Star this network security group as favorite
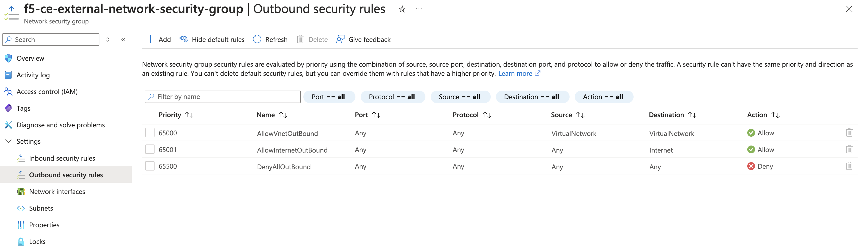This screenshot has width=868, height=252. [x=402, y=9]
